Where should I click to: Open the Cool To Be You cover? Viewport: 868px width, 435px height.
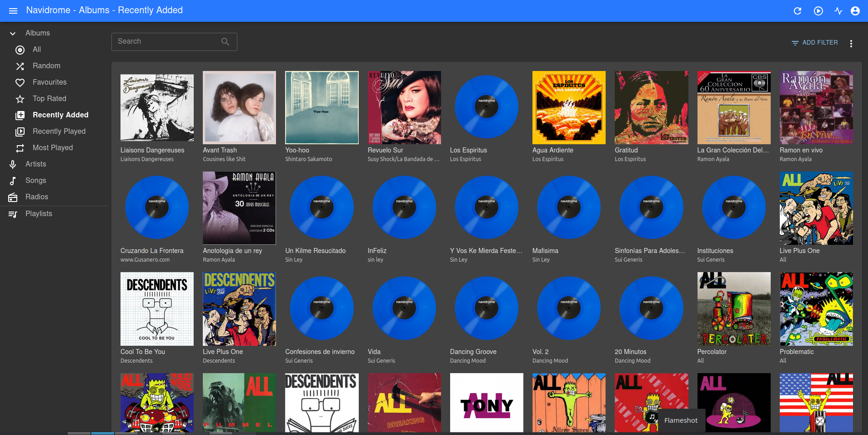coord(157,309)
